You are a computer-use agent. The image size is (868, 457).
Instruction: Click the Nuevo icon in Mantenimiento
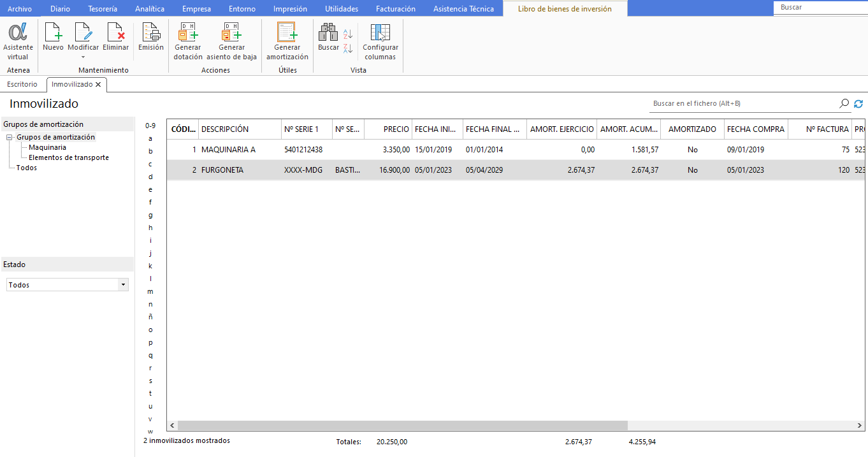click(53, 32)
